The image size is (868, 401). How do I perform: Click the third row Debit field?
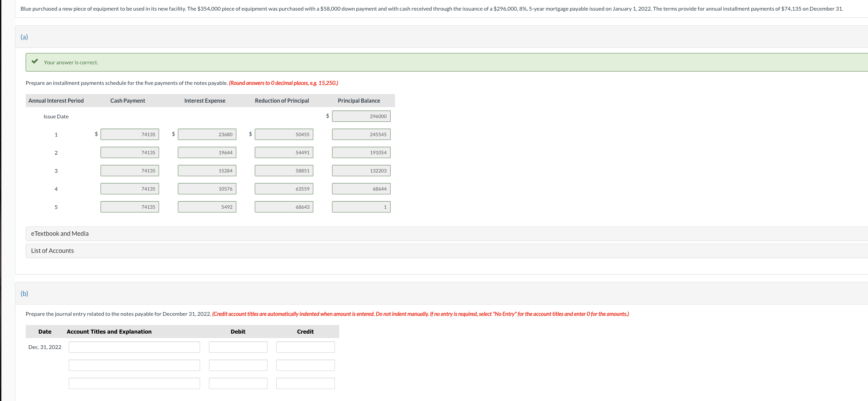(x=238, y=384)
